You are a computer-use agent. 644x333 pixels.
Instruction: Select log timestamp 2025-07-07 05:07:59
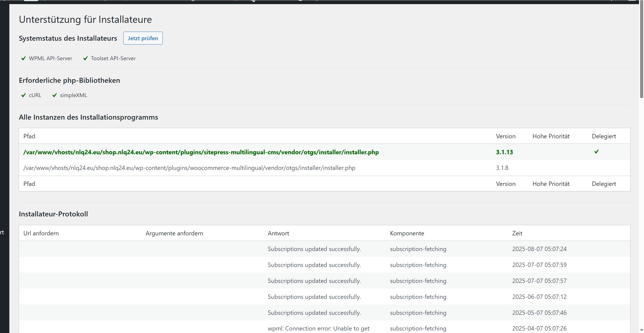coord(539,265)
